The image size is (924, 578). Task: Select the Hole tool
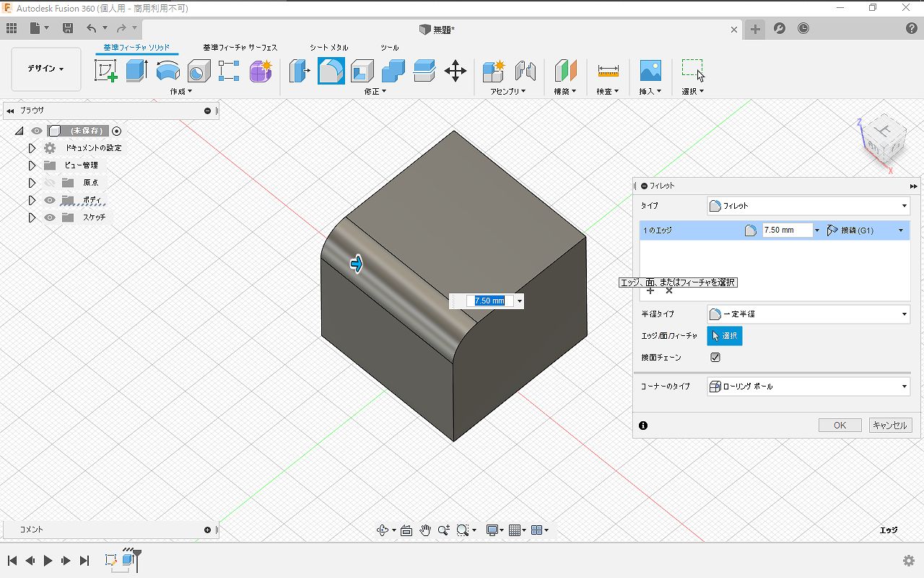click(199, 71)
